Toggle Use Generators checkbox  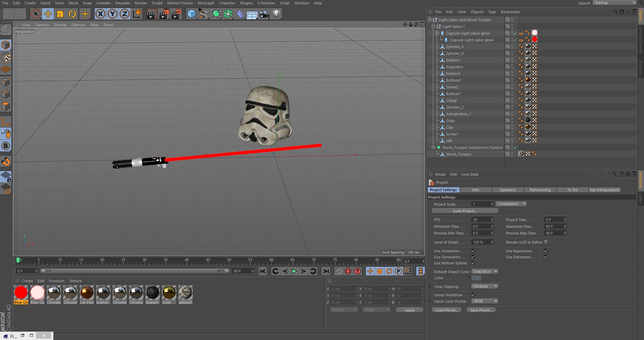[x=473, y=257]
